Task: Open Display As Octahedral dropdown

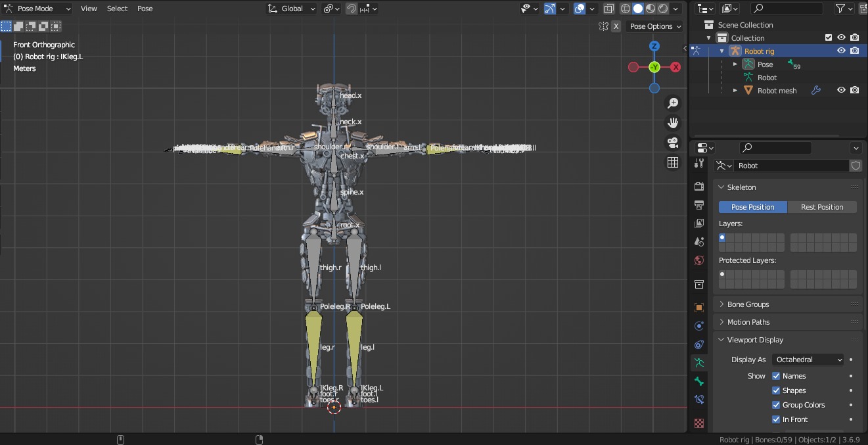Action: 808,360
